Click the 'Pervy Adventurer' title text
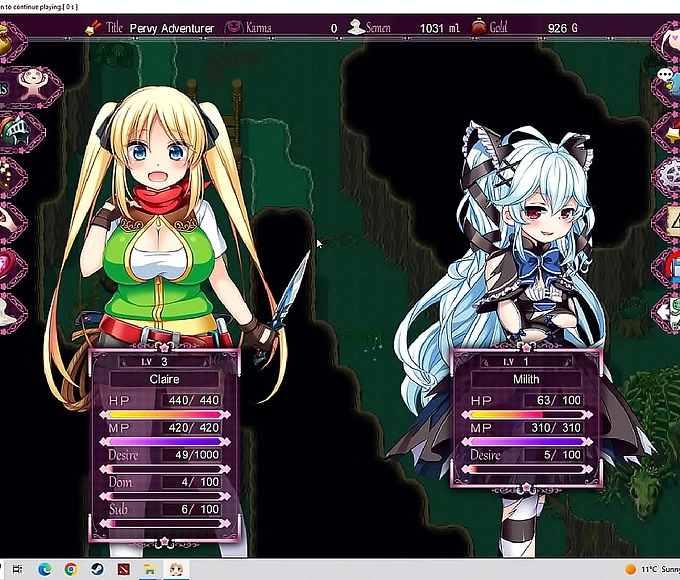The height and width of the screenshot is (580, 680). click(x=172, y=29)
